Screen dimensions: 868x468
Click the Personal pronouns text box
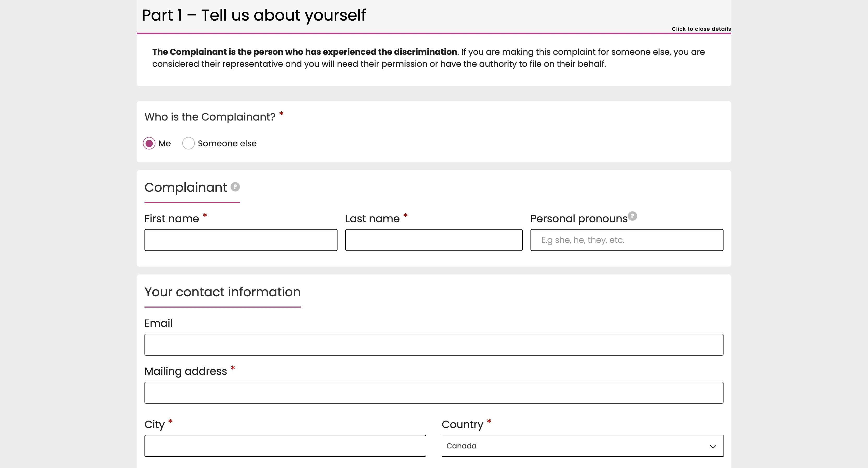[626, 240]
